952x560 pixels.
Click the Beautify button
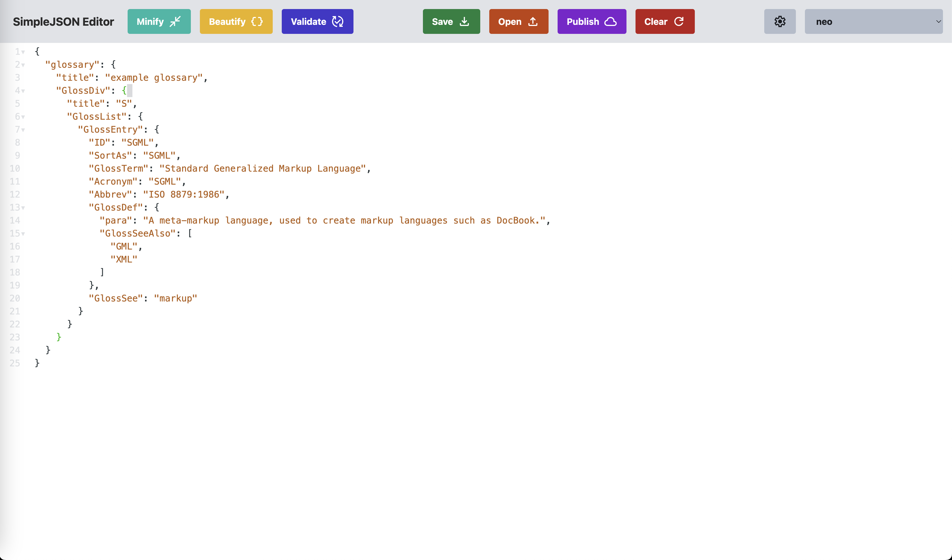point(236,21)
